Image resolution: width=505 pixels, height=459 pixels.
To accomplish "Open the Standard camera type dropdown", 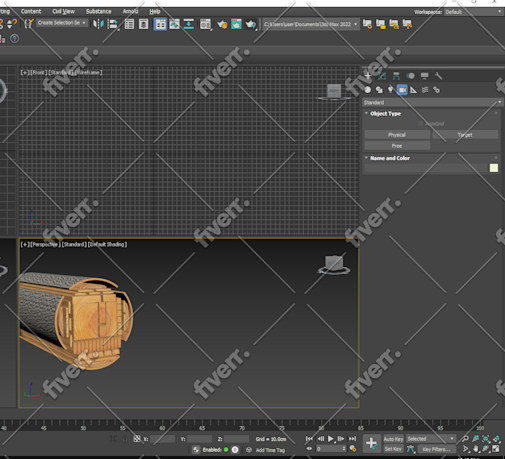I will (433, 102).
